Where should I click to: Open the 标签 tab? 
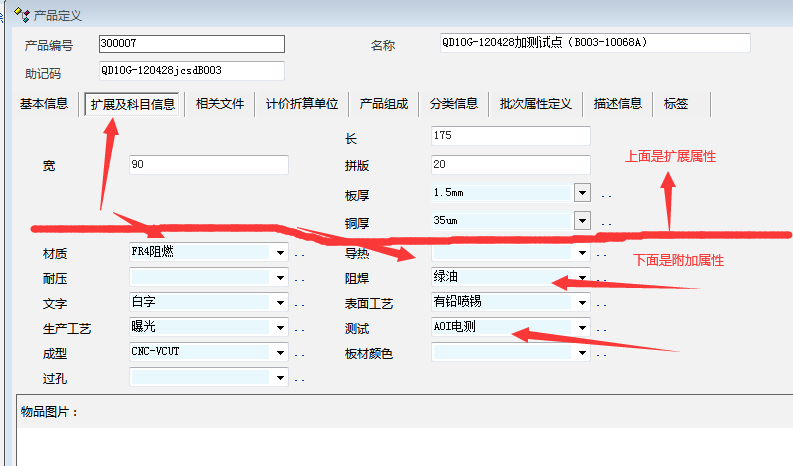tap(675, 104)
